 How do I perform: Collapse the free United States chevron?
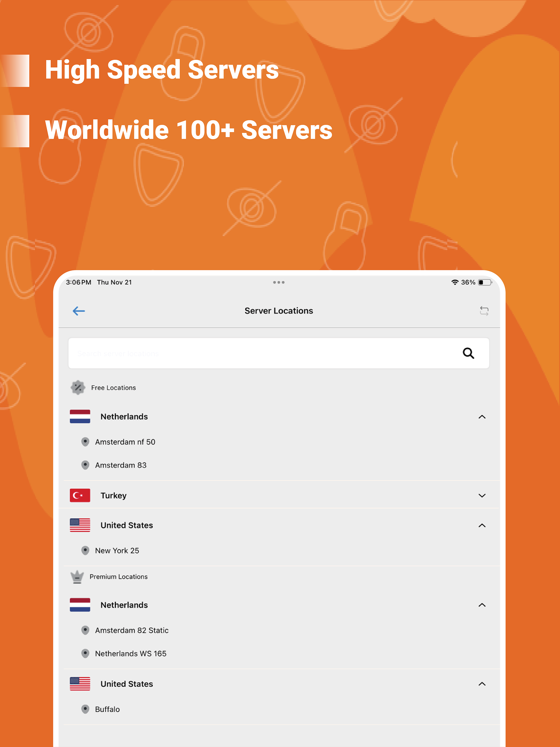482,525
